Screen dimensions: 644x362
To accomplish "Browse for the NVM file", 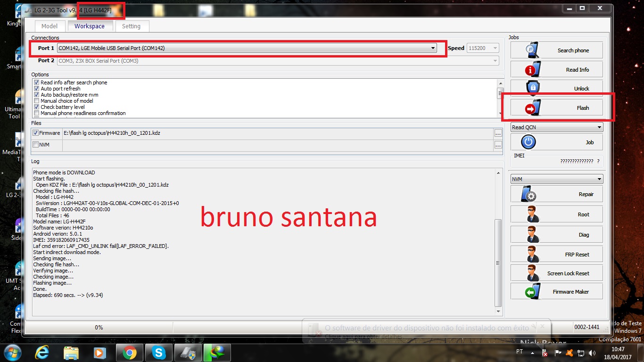I will (498, 145).
